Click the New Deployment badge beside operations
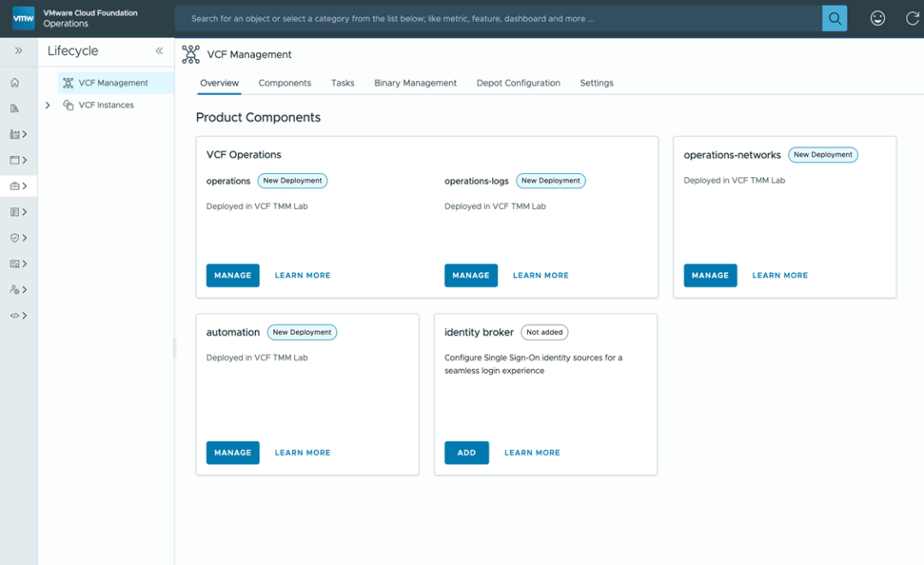Image resolution: width=924 pixels, height=565 pixels. click(293, 181)
